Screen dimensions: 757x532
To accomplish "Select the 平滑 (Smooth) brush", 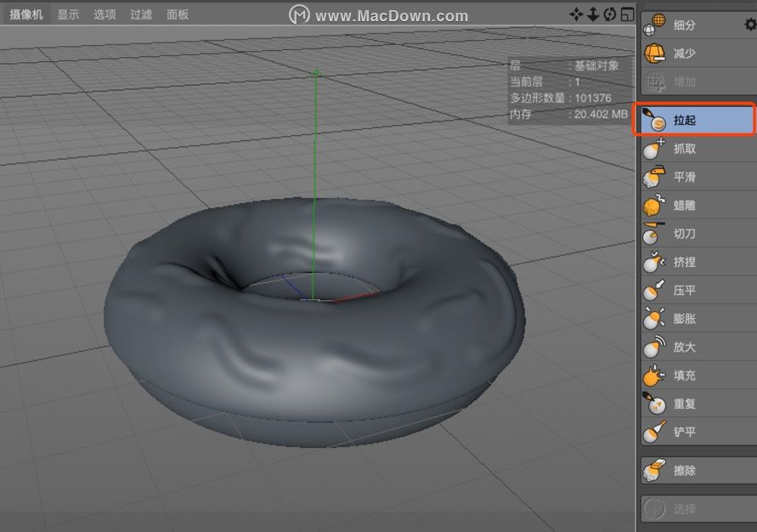I will point(698,177).
